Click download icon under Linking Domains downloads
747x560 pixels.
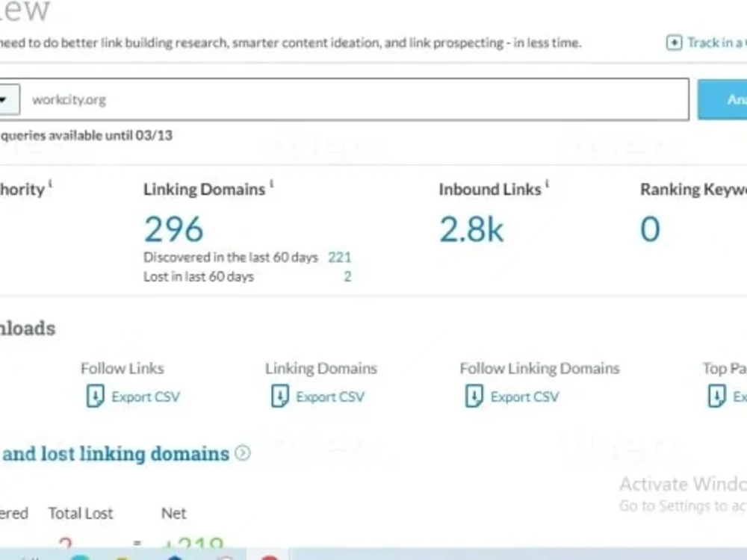coord(280,396)
